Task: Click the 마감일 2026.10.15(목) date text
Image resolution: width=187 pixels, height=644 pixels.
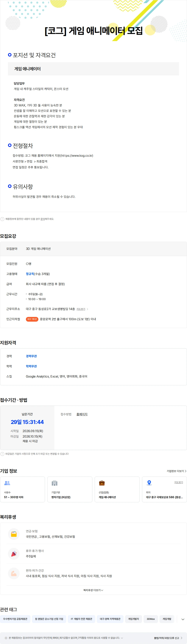Action: (x=33, y=436)
